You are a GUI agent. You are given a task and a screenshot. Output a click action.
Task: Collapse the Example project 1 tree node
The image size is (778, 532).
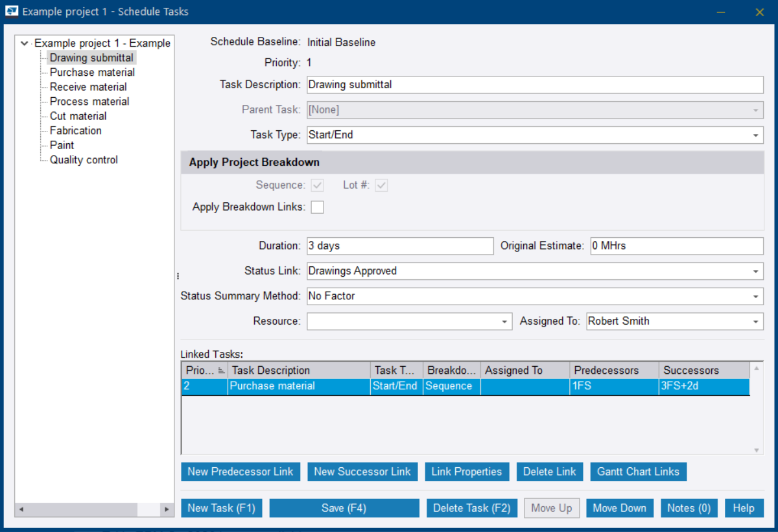click(24, 43)
